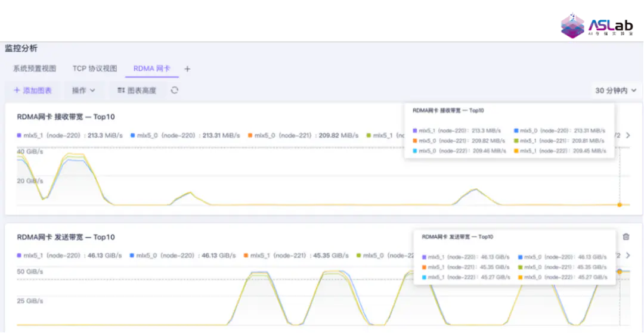Open the TCP 协议视图 tab
This screenshot has width=644, height=333.
[95, 69]
